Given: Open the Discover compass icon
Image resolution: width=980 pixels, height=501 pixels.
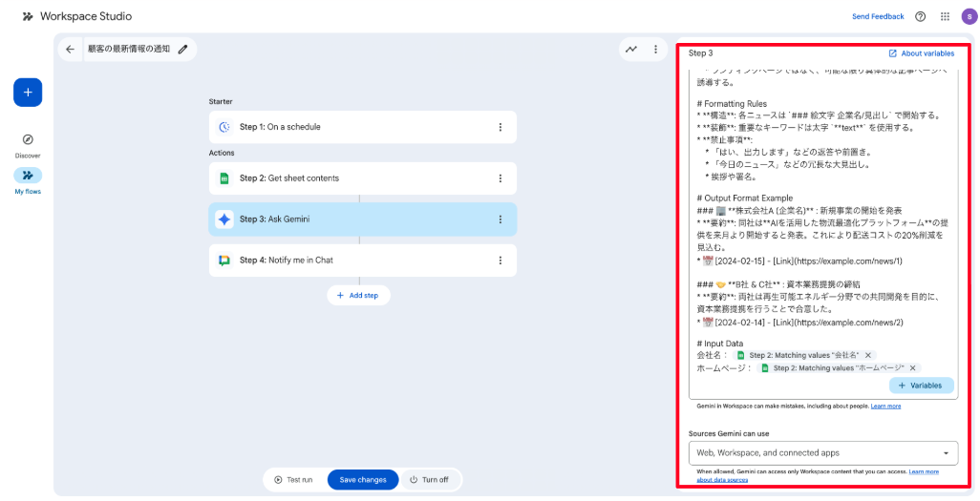Looking at the screenshot, I should coord(28,139).
